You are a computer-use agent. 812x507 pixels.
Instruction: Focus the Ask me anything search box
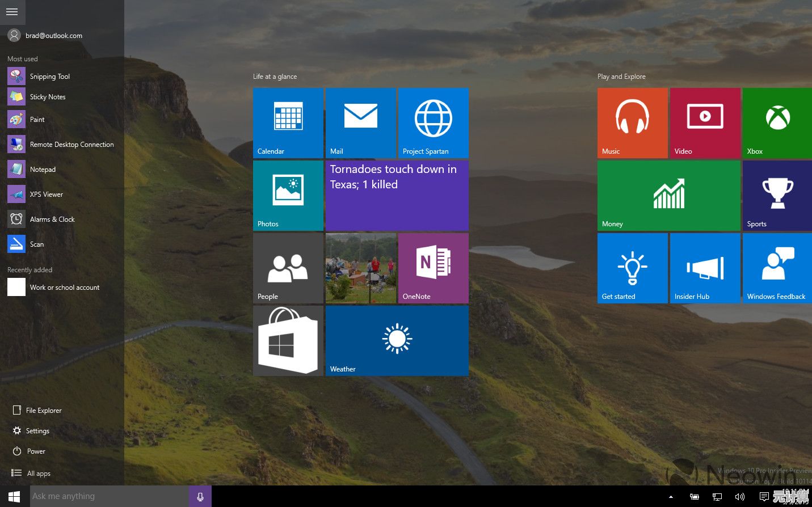[110, 496]
